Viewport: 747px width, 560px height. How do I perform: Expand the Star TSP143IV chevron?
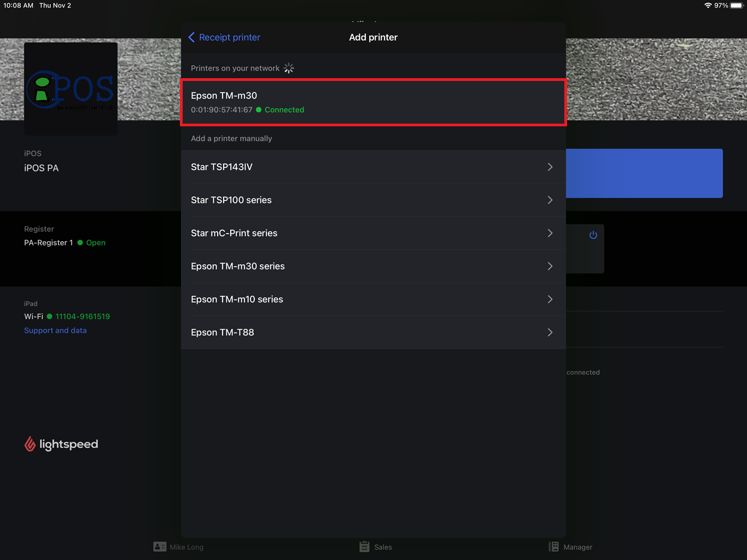(x=550, y=167)
